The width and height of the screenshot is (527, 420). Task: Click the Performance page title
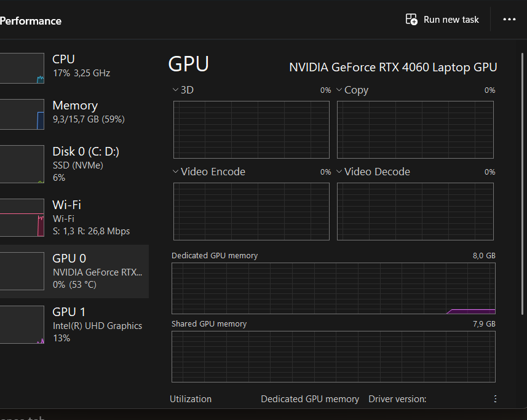[x=31, y=21]
